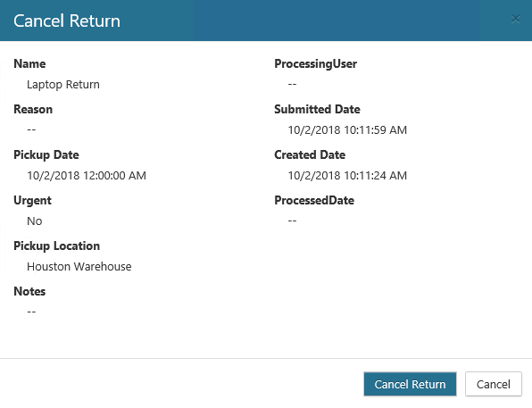Click the Pickup Date label
532x408 pixels.
pos(46,155)
